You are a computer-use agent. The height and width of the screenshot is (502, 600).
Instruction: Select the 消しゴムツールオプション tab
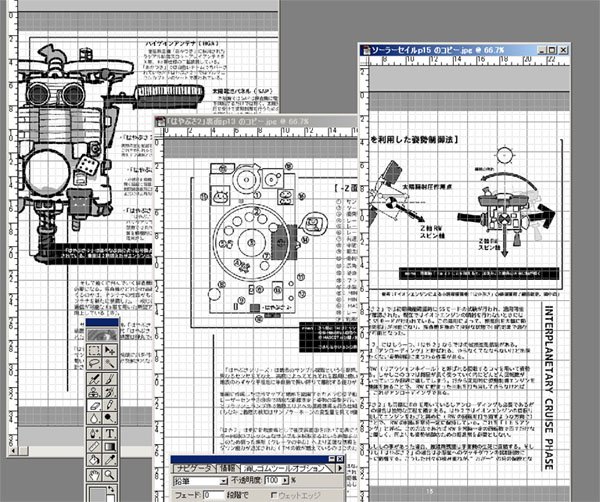pos(284,468)
